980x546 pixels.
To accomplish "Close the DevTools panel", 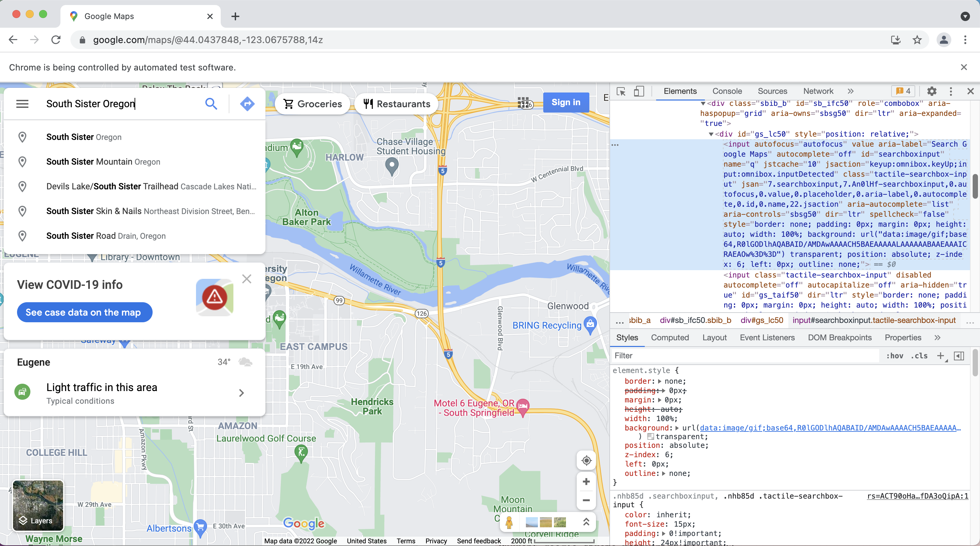I will click(x=971, y=91).
